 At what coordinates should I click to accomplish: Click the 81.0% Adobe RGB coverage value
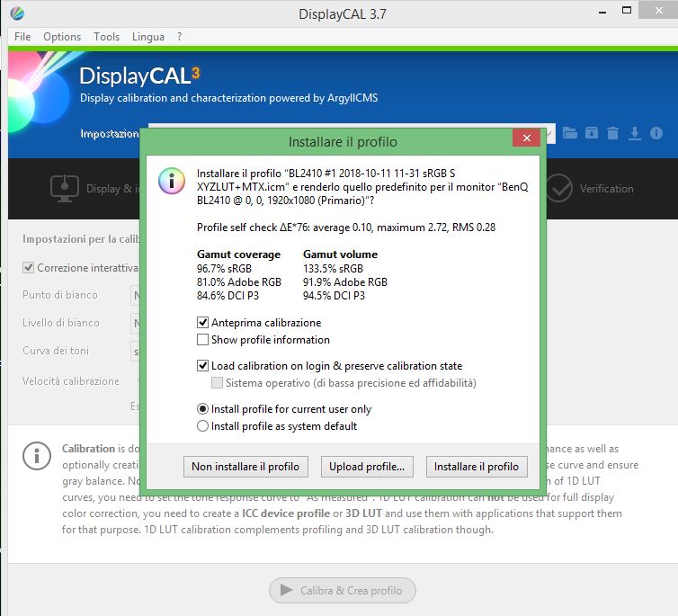click(x=239, y=282)
